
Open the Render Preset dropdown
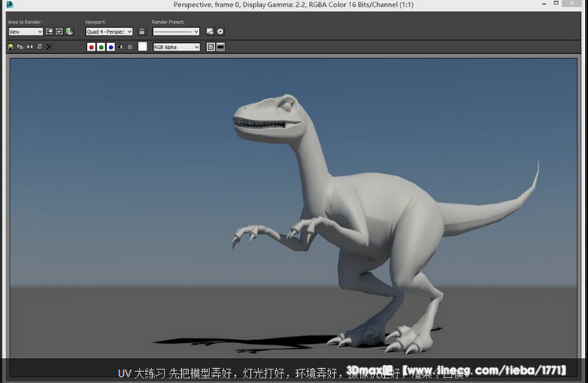point(176,31)
